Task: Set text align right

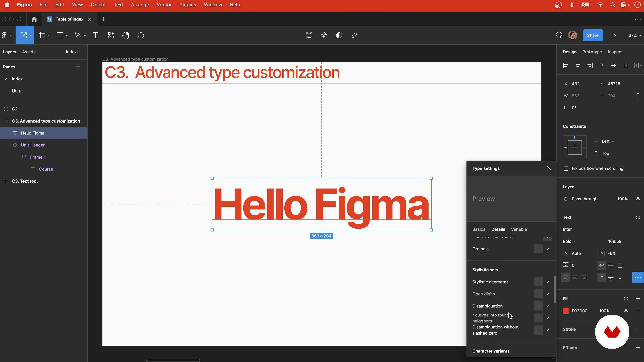Action: point(584,278)
